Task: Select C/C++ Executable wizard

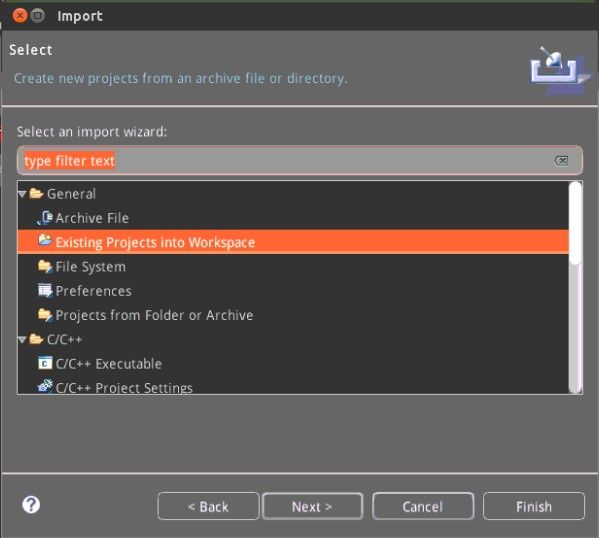Action: pyautogui.click(x=293, y=363)
